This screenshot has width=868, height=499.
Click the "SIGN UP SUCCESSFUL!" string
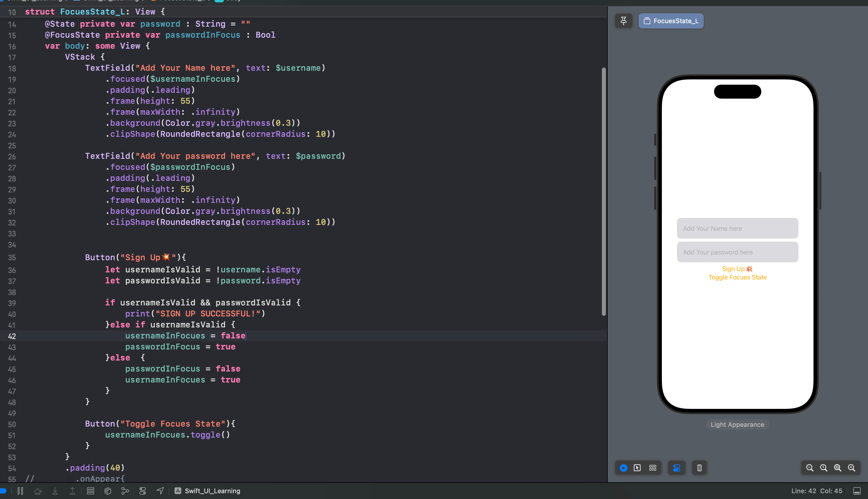pyautogui.click(x=208, y=314)
